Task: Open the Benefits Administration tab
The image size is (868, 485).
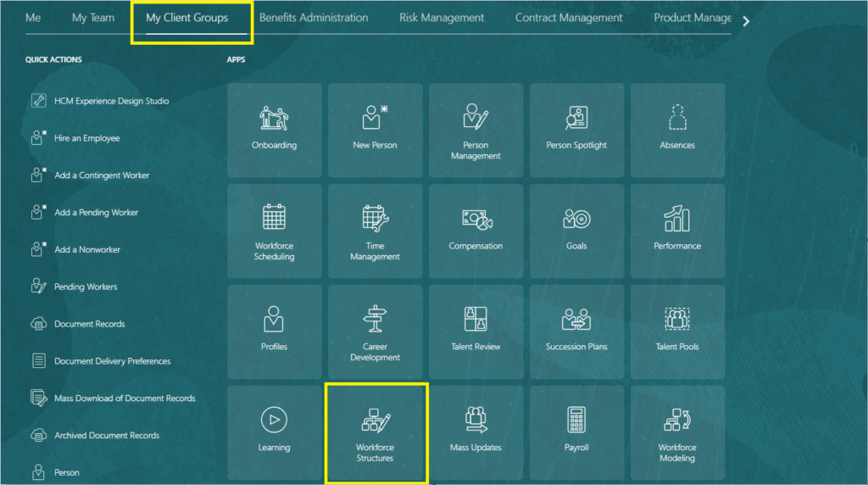Action: click(314, 18)
